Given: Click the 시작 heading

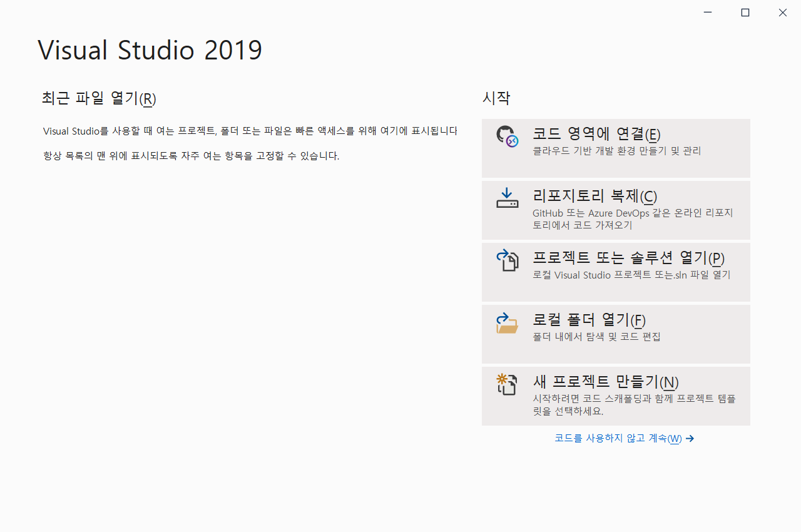Looking at the screenshot, I should click(496, 98).
